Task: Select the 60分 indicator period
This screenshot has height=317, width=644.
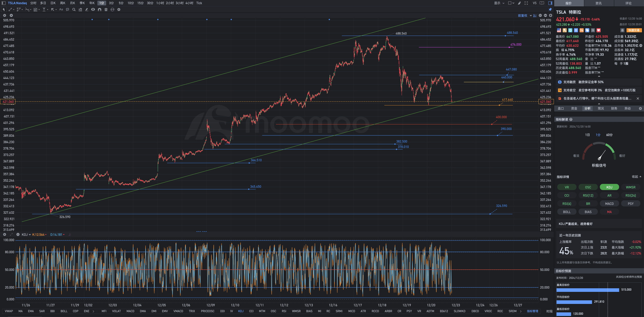Action: click(609, 135)
